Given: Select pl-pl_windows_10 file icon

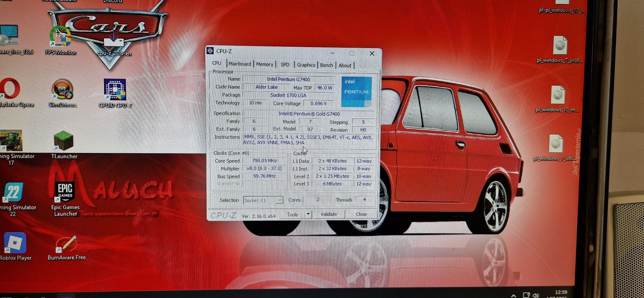Looking at the screenshot, I should click(561, 7).
